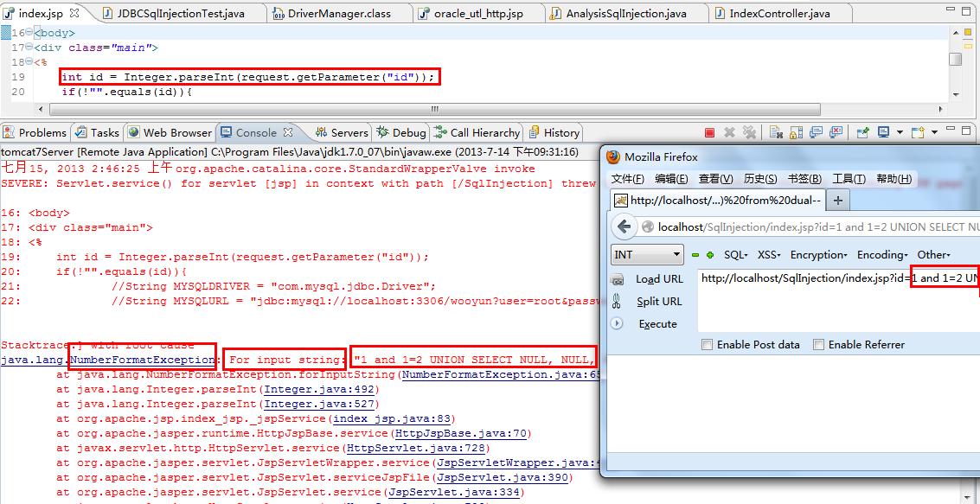
Task: Enable Referrer checkbox
Action: [818, 345]
